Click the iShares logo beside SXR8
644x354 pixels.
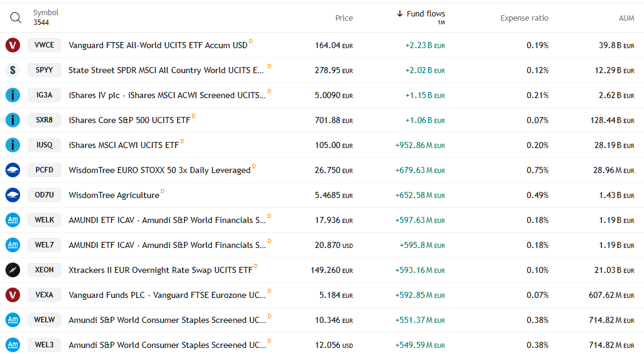tap(13, 120)
